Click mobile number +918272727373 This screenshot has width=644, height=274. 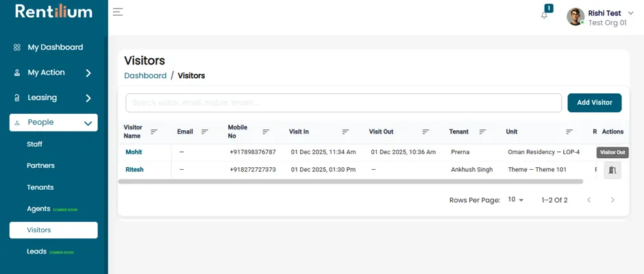pyautogui.click(x=253, y=170)
